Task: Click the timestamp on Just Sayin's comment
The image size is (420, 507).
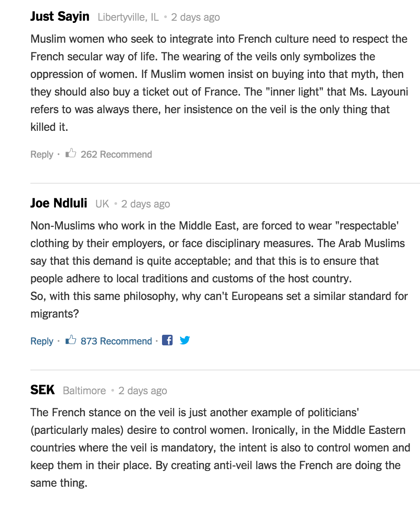Action: (195, 18)
